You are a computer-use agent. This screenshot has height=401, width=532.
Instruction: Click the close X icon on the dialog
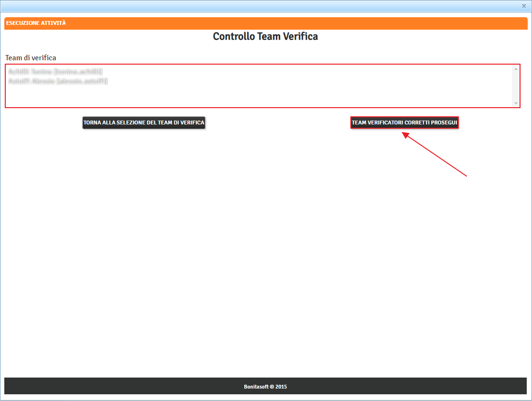click(x=523, y=6)
